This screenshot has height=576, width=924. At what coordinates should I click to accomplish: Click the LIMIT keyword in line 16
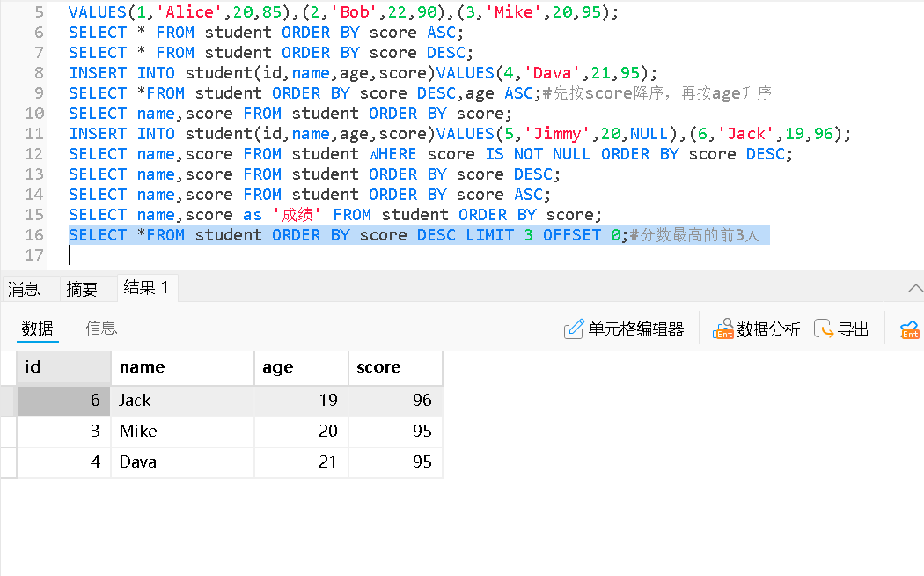[489, 234]
